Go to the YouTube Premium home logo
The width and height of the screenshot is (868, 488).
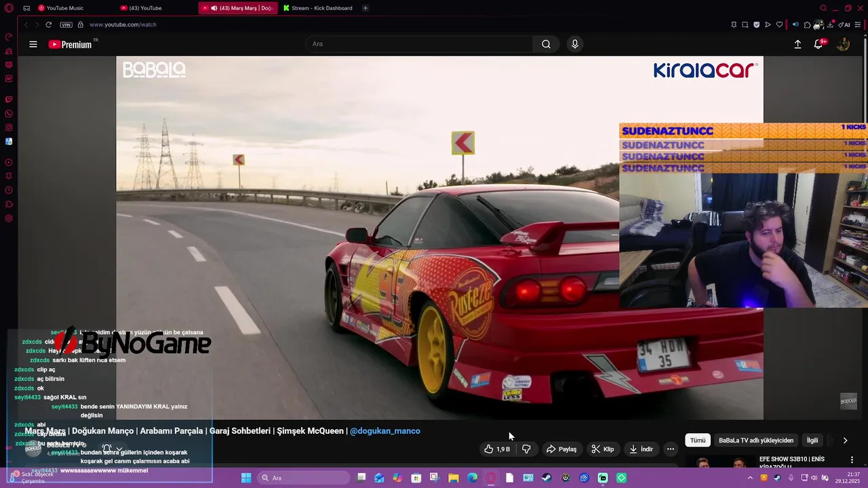70,44
